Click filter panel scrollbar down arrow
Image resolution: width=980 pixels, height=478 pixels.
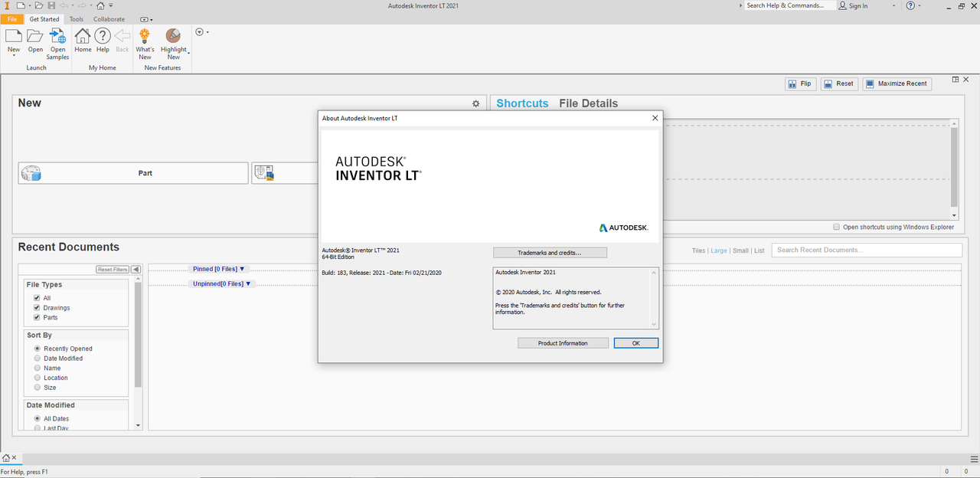[138, 425]
